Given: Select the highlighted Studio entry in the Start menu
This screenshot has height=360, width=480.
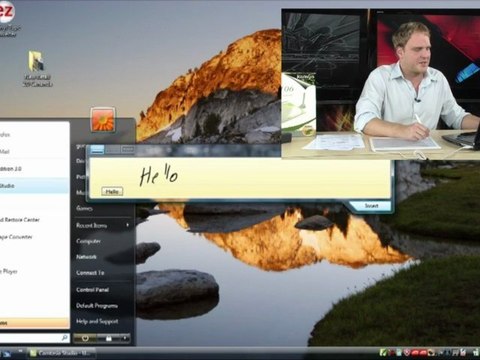Looking at the screenshot, I should coord(35,186).
